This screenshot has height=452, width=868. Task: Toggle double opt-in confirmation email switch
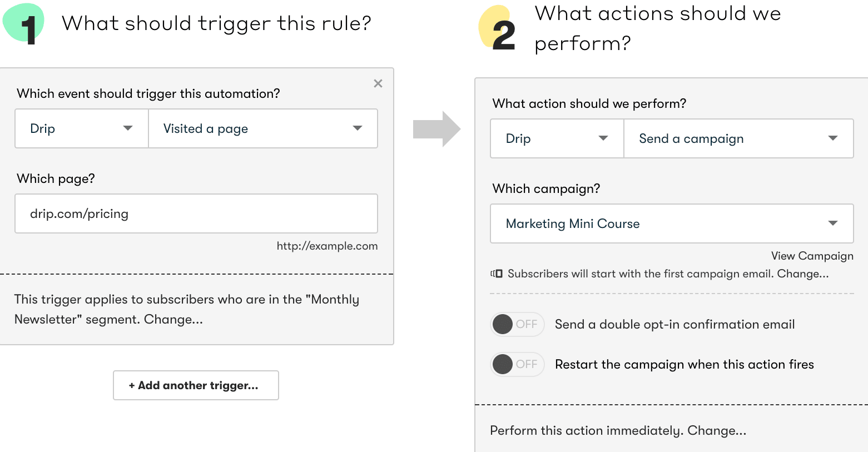[517, 324]
